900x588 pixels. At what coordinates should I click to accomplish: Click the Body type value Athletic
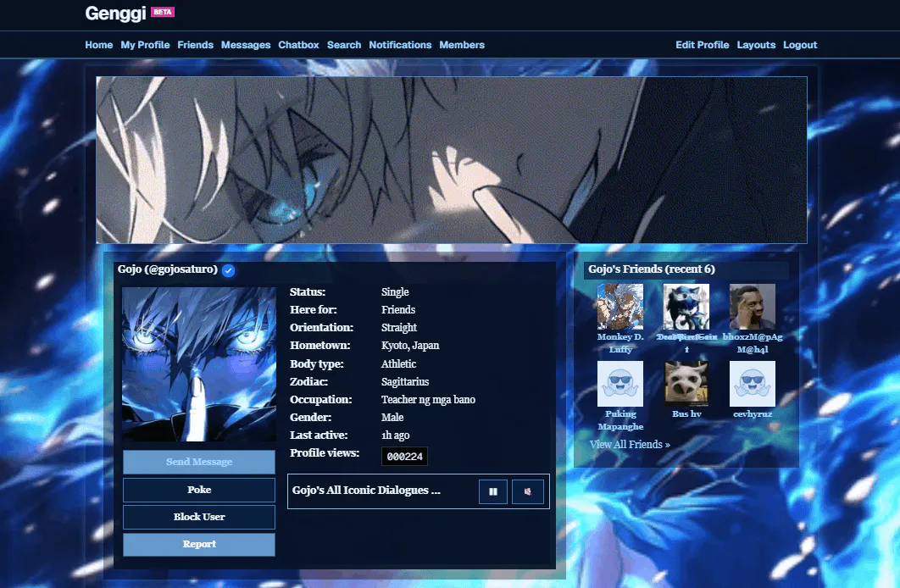pos(399,363)
